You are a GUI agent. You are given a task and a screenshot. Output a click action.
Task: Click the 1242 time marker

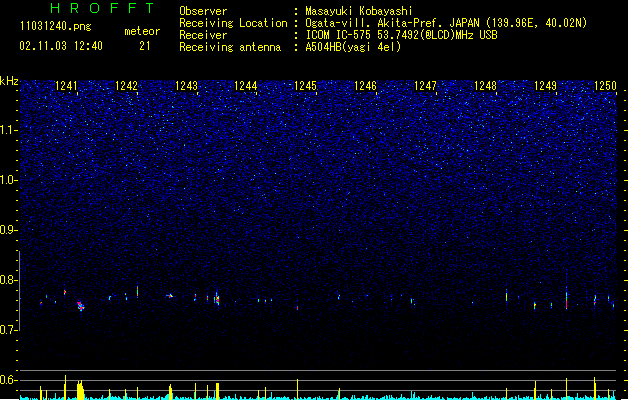pos(126,86)
